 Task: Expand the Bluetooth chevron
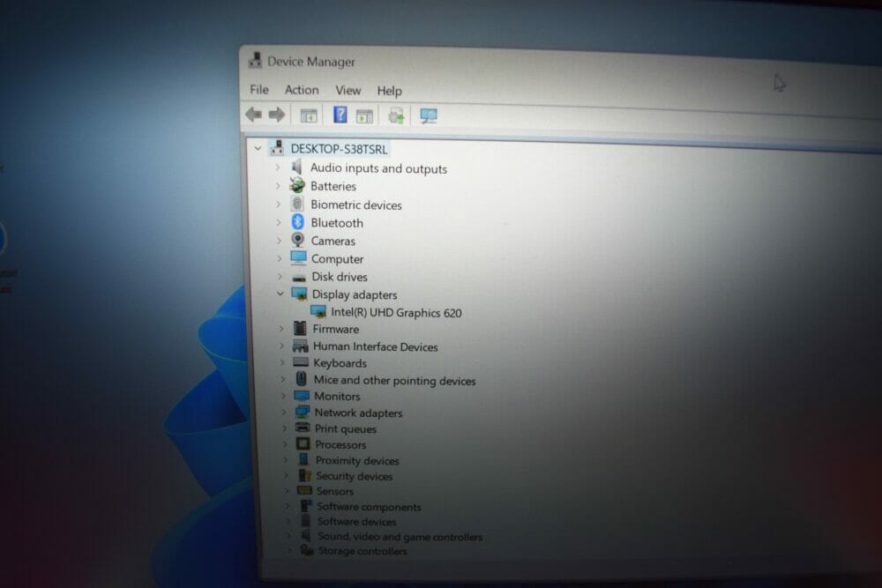pos(279,222)
